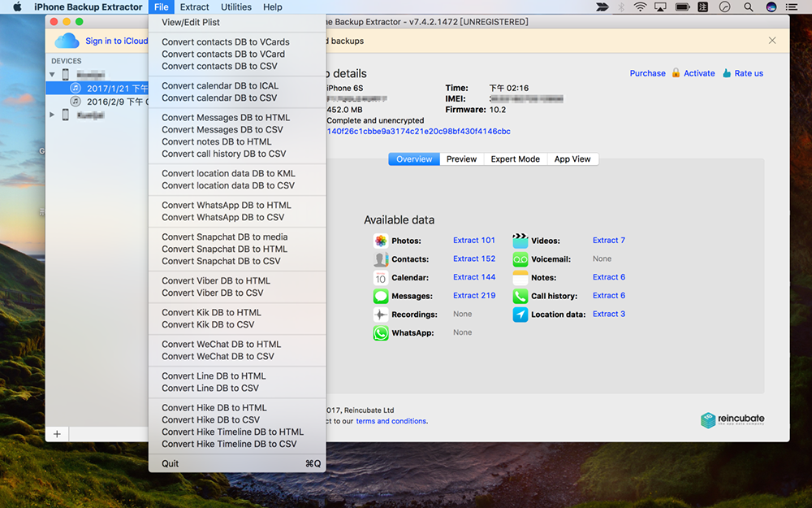The image size is (812, 508).
Task: Click Extract 7 videos link
Action: click(x=608, y=240)
